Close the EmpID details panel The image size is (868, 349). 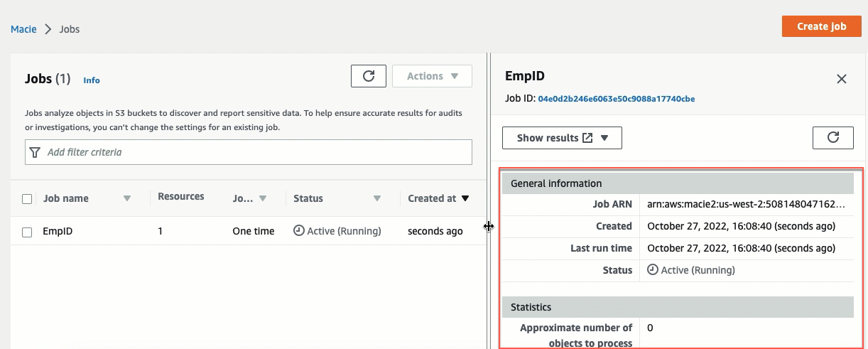click(842, 79)
